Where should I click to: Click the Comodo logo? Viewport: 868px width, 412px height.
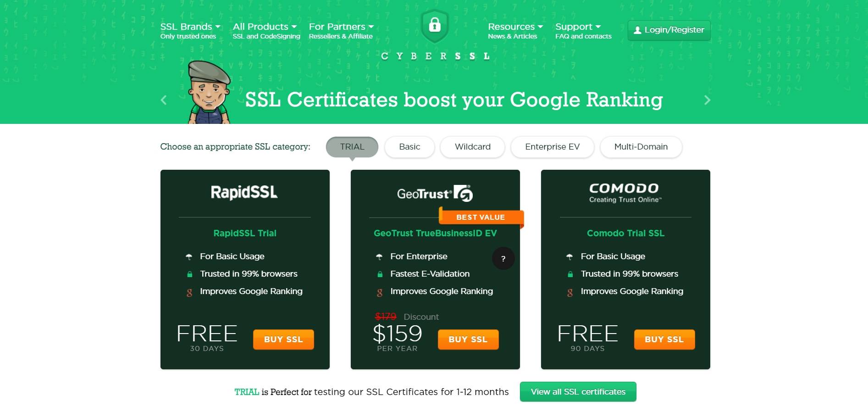(x=625, y=193)
